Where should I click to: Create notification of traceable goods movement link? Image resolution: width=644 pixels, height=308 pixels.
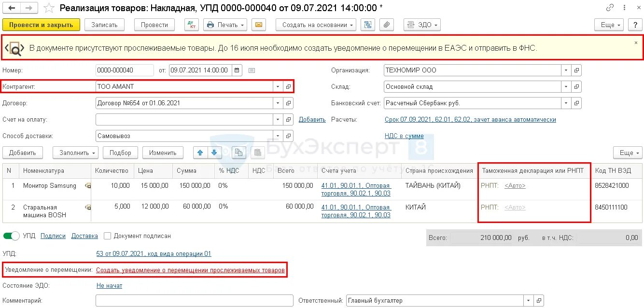click(x=190, y=270)
